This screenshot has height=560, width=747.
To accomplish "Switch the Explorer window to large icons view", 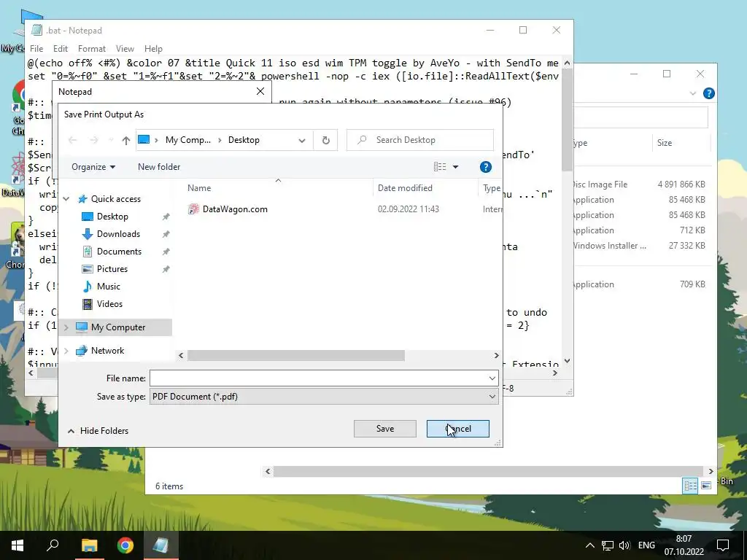I will (706, 486).
